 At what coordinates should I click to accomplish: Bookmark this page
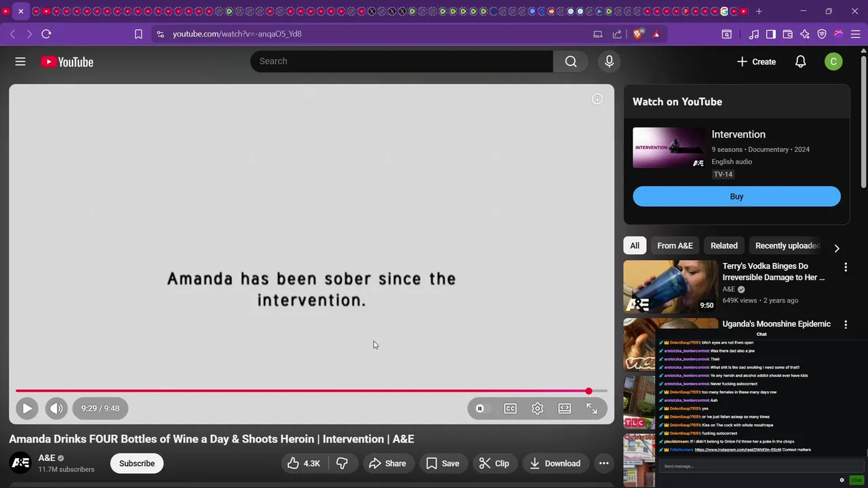(138, 34)
